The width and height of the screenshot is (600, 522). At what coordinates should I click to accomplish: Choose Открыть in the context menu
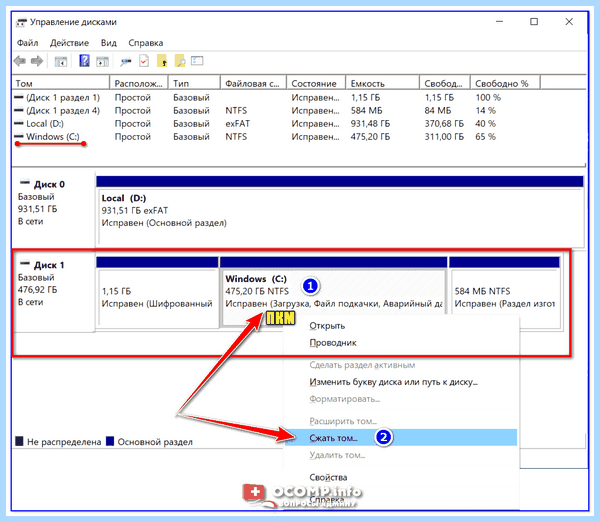click(401, 326)
